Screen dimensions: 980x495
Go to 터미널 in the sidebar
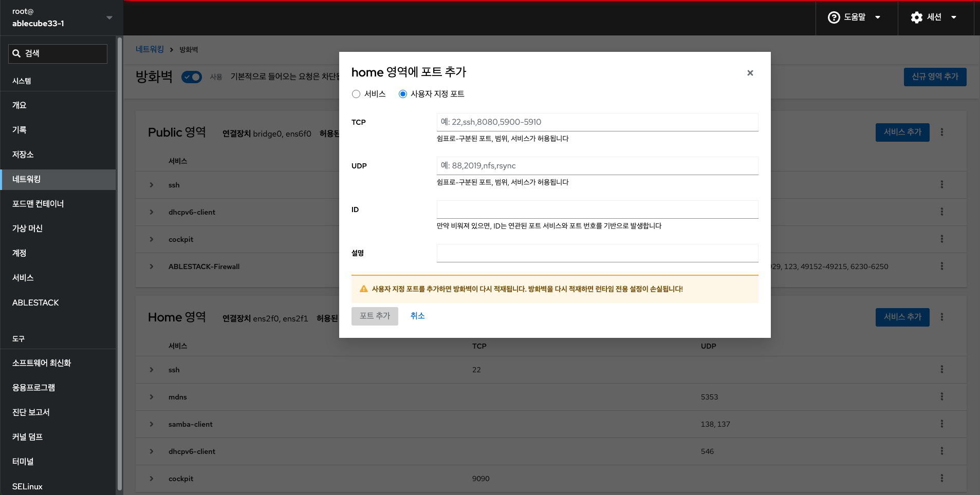tap(23, 462)
